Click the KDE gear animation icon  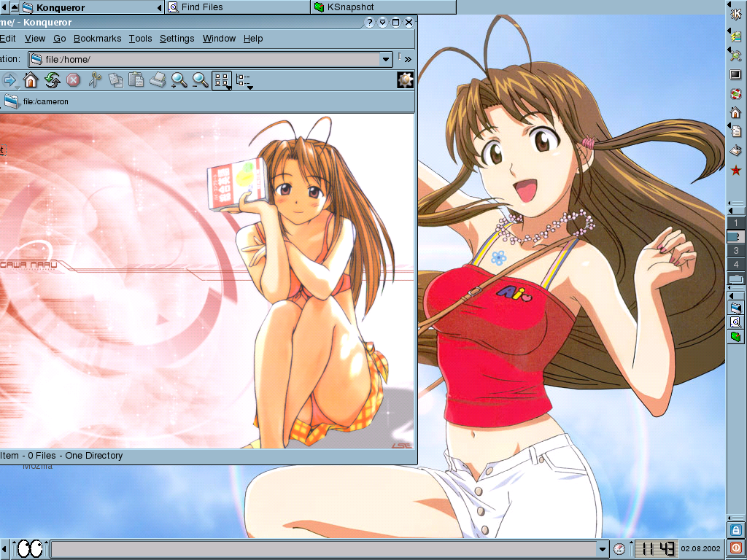click(x=405, y=80)
